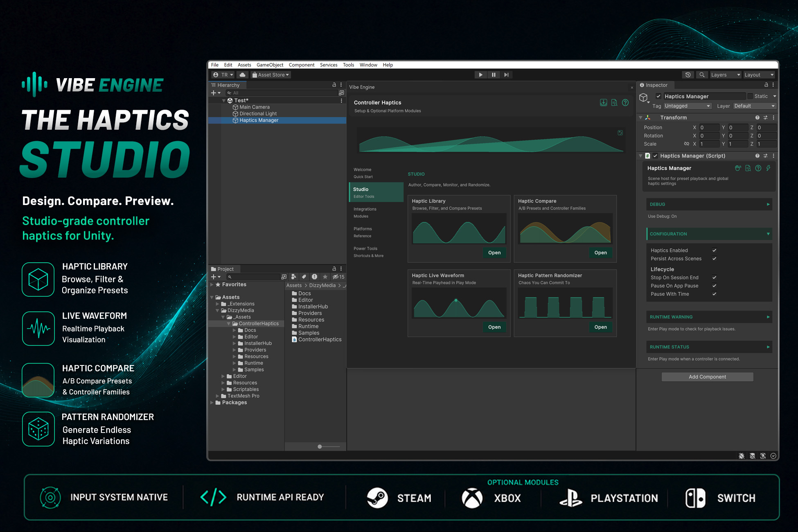Expand the RUNTIME WARNING section
The width and height of the screenshot is (798, 532).
[709, 317]
